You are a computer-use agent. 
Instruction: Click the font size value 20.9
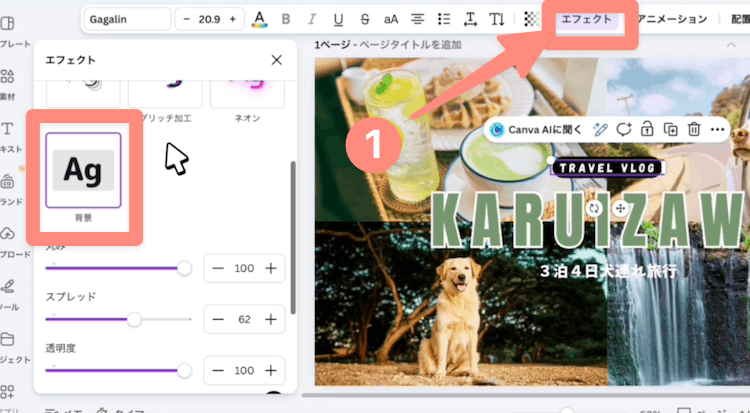(210, 19)
